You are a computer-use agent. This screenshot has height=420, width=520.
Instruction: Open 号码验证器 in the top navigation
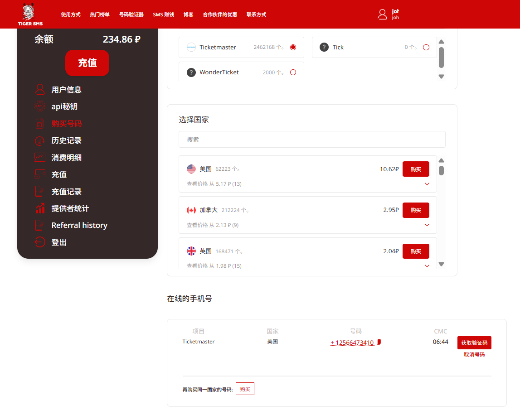click(131, 14)
